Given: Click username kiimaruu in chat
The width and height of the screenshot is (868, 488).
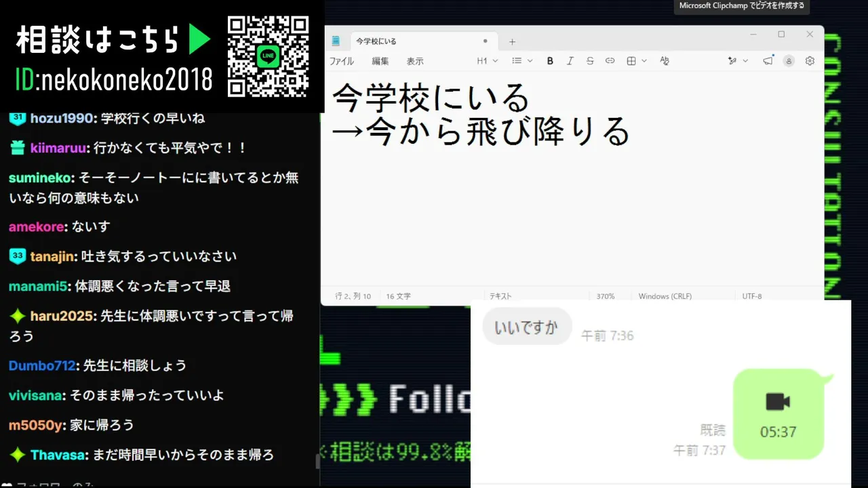Looking at the screenshot, I should tap(59, 148).
